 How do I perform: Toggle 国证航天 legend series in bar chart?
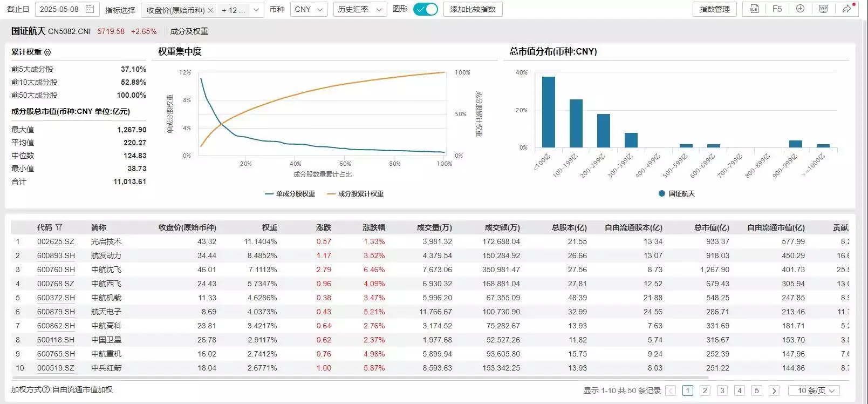click(676, 193)
